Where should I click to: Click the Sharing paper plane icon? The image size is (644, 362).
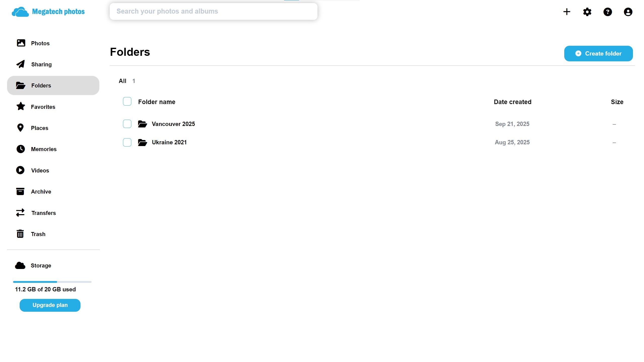21,64
